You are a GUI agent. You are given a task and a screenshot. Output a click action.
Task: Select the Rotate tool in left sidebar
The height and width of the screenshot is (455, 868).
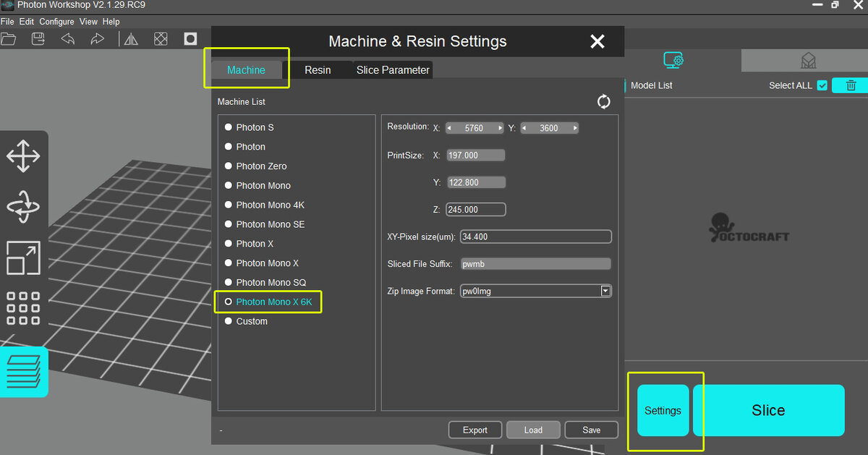23,207
